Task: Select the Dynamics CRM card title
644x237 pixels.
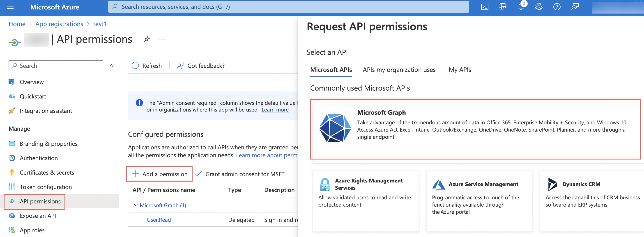Action: click(x=581, y=184)
